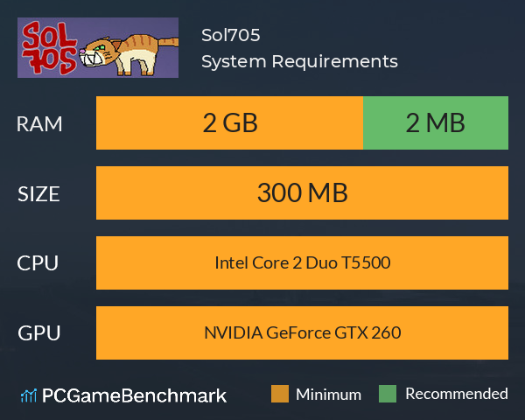Click the 2 MB recommended RAM bar
The height and width of the screenshot is (420, 525).
pos(436,122)
